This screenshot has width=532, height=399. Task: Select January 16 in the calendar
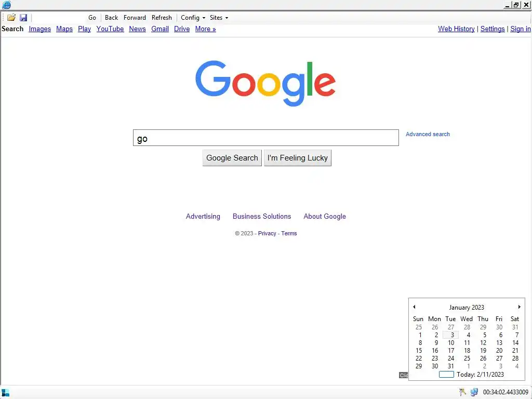click(435, 351)
